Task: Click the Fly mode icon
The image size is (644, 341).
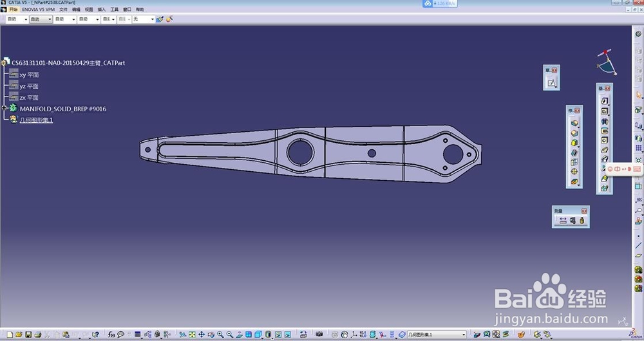Action: [183, 335]
